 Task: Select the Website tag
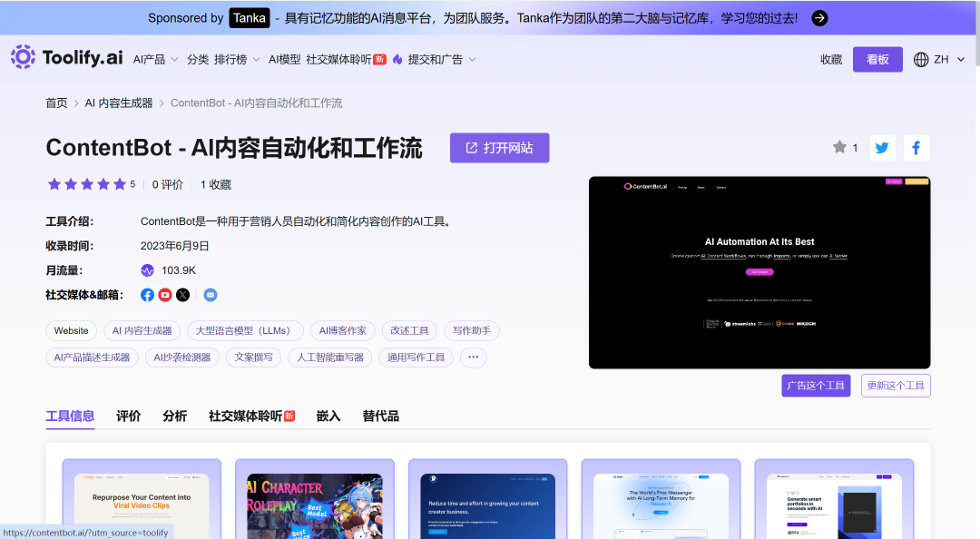coord(72,331)
